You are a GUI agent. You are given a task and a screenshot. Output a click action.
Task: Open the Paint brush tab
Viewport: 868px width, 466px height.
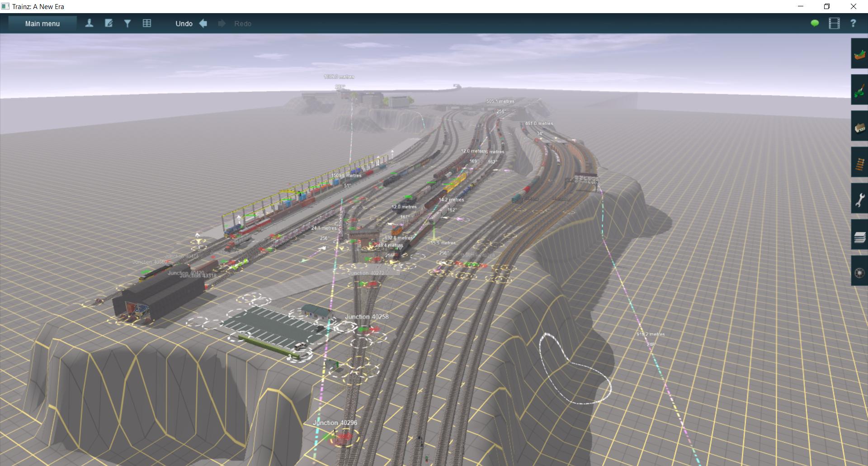[859, 90]
